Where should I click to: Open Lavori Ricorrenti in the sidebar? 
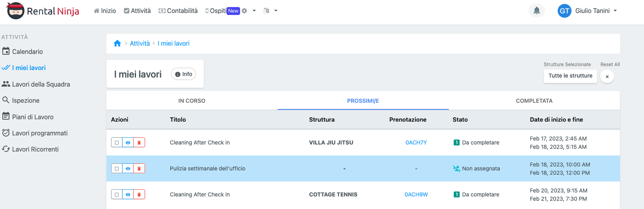[x=35, y=149]
